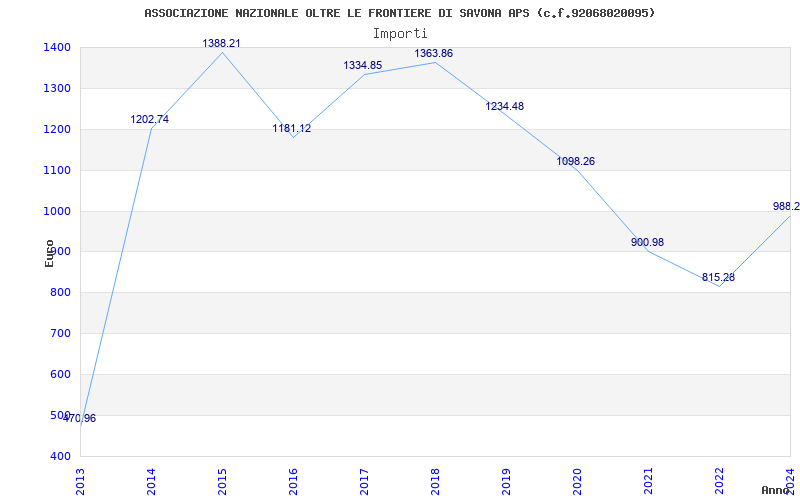Image resolution: width=800 pixels, height=500 pixels.
Task: Click x-axis year 2014
Action: pos(152,482)
